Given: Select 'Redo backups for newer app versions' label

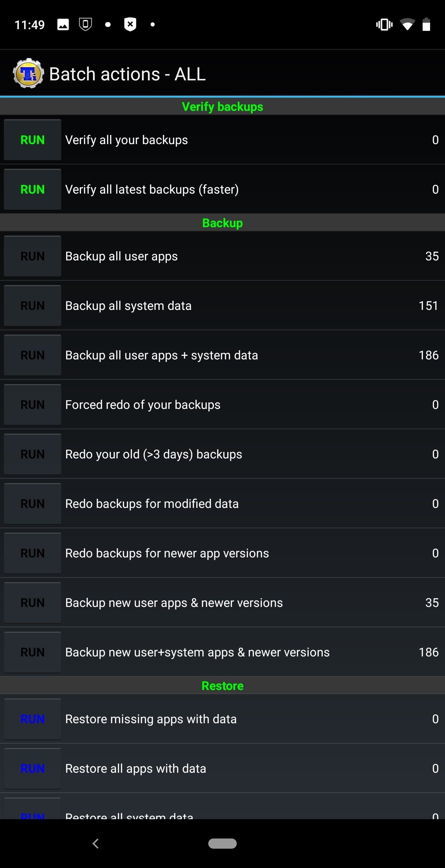Looking at the screenshot, I should coord(167,553).
